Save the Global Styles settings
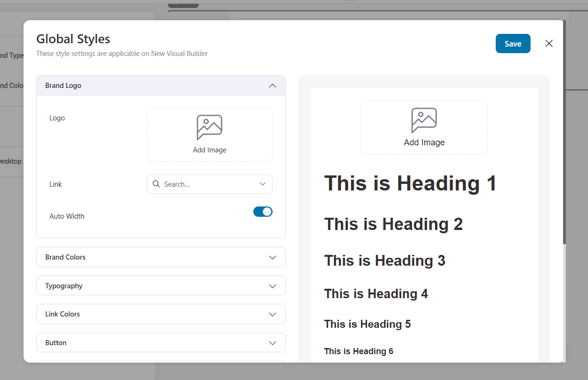The image size is (588, 380). pyautogui.click(x=513, y=43)
